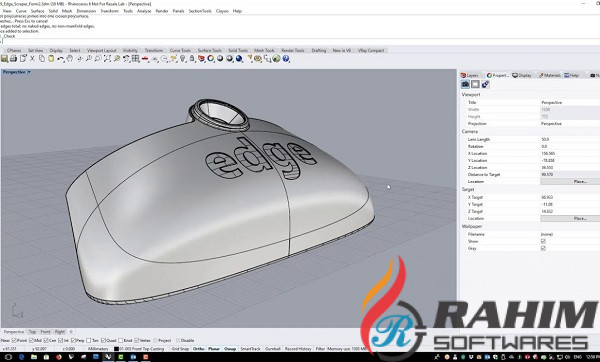Switch to the Layers panel tab

(470, 75)
